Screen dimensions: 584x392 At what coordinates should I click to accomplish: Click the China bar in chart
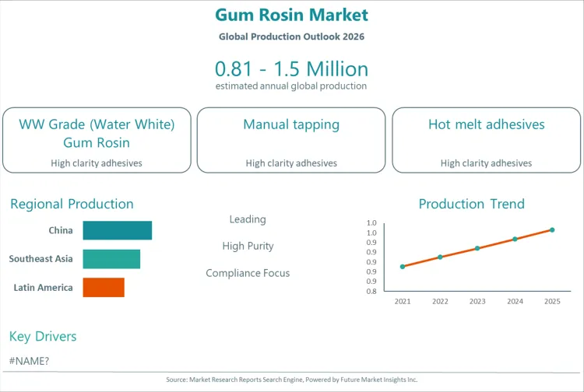pos(118,230)
